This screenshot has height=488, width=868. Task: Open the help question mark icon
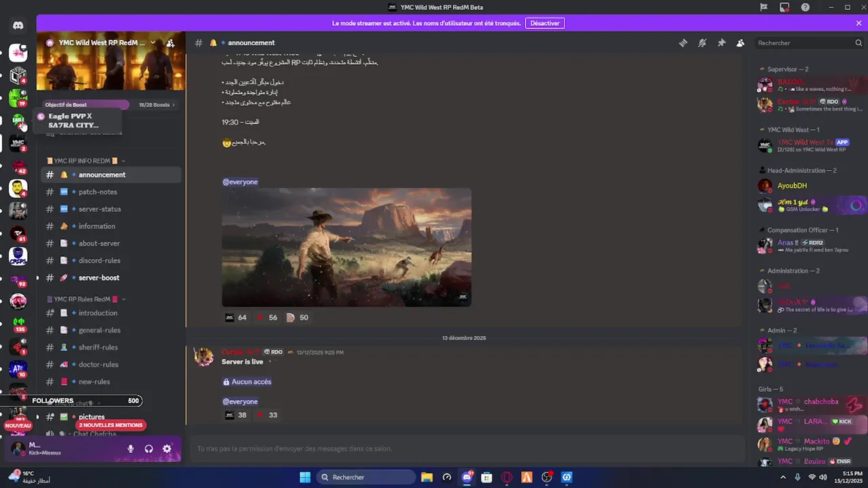pos(805,7)
